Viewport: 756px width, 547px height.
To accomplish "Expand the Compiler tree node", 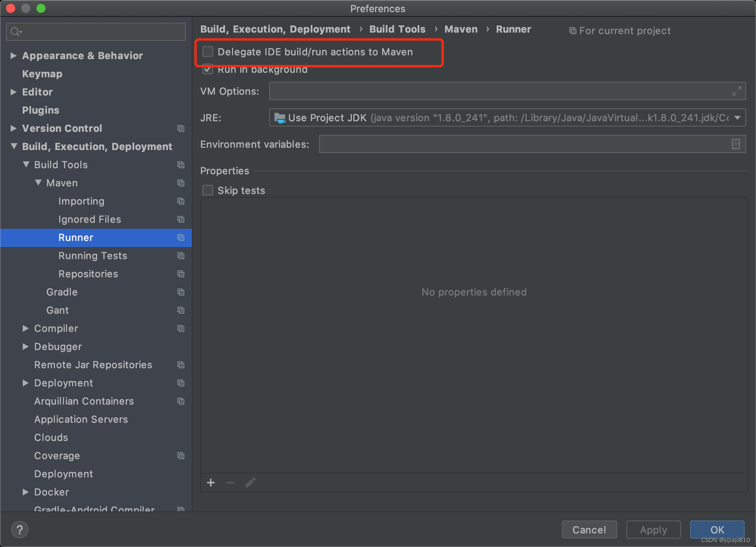I will click(25, 328).
